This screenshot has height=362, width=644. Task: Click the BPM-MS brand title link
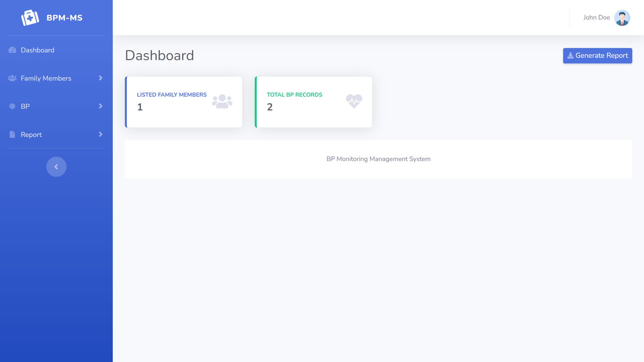(64, 18)
